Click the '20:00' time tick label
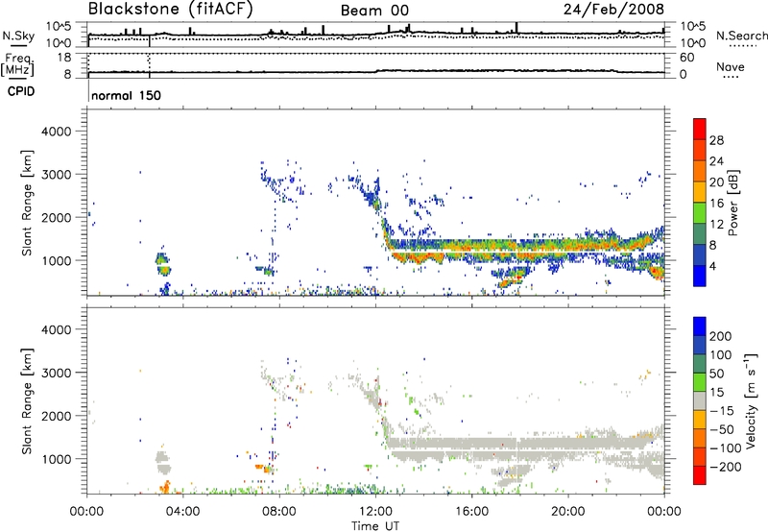This screenshot has height=532, width=768. [567, 512]
